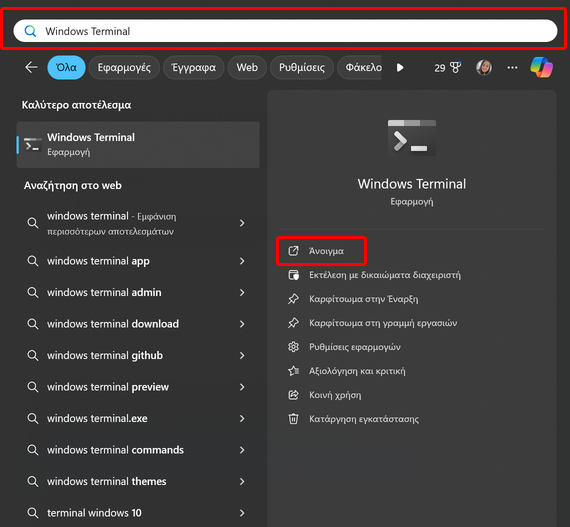Click the admin shield icon
The image size is (570, 527).
tap(293, 275)
